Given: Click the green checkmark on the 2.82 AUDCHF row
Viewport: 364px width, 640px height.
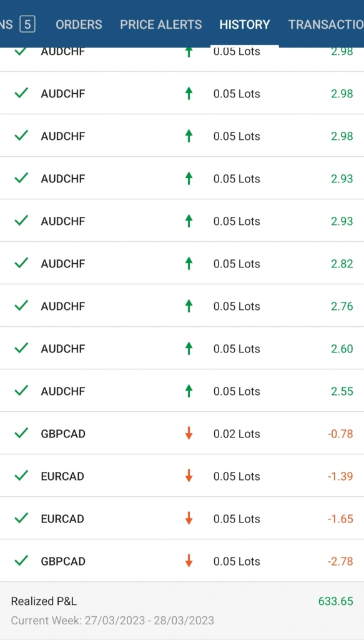Looking at the screenshot, I should 21,263.
